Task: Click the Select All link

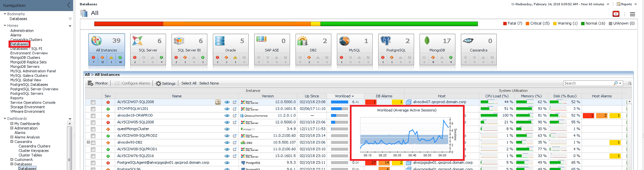Action: [189, 83]
